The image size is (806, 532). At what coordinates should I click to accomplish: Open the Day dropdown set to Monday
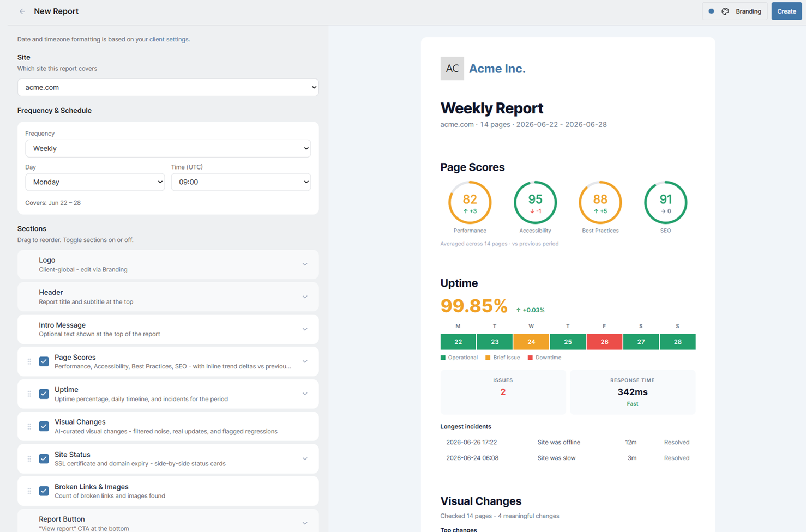coord(95,182)
